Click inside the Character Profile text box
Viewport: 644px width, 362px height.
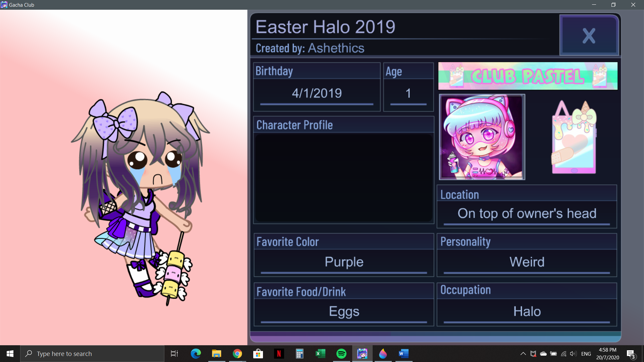344,178
